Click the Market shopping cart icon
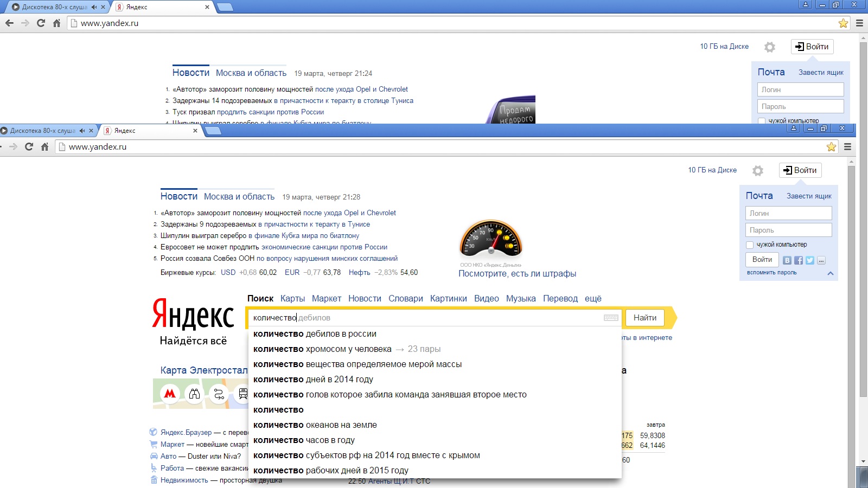 [x=154, y=444]
